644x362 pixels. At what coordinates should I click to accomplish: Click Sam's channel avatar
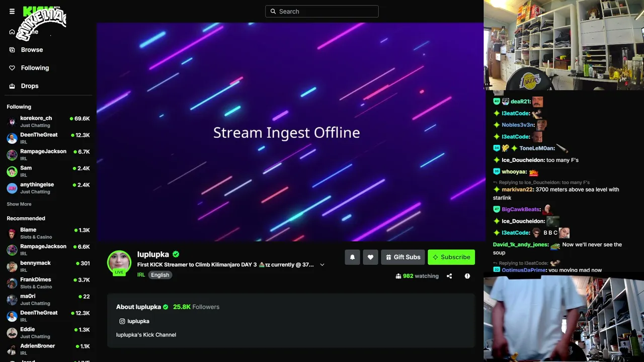coord(12,171)
